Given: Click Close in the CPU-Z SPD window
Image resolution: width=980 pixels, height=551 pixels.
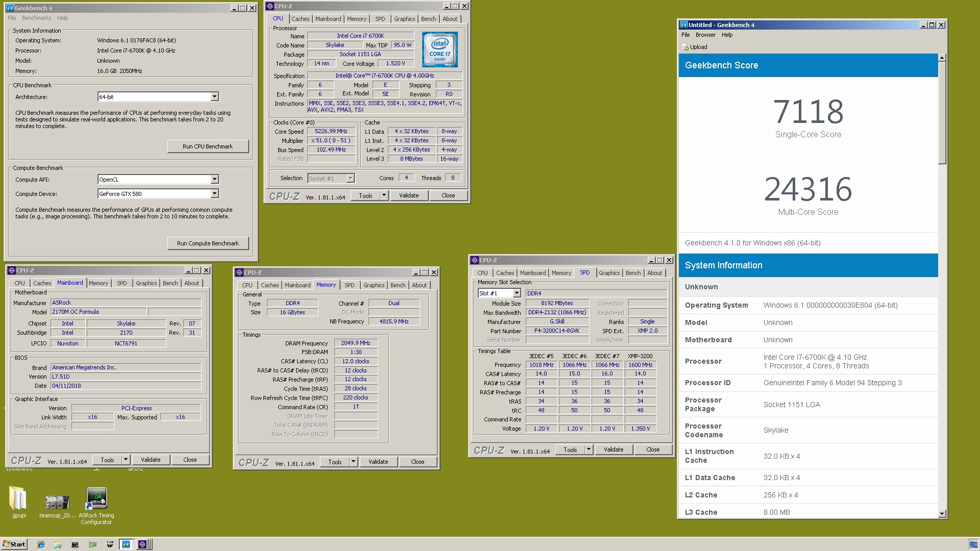Looking at the screenshot, I should click(x=653, y=449).
